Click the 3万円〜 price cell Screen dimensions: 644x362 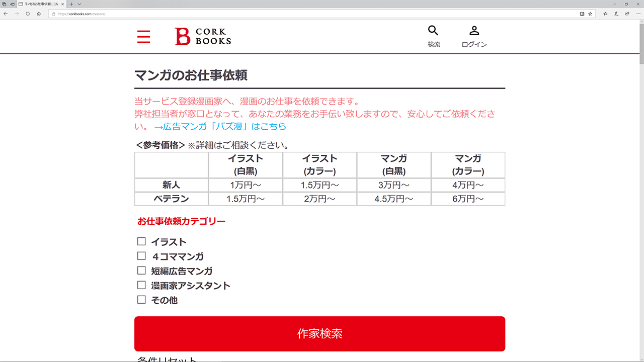coord(394,185)
